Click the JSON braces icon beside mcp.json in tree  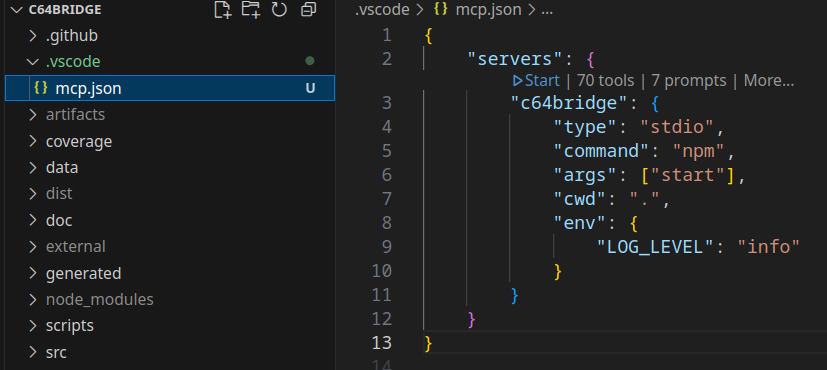point(41,87)
